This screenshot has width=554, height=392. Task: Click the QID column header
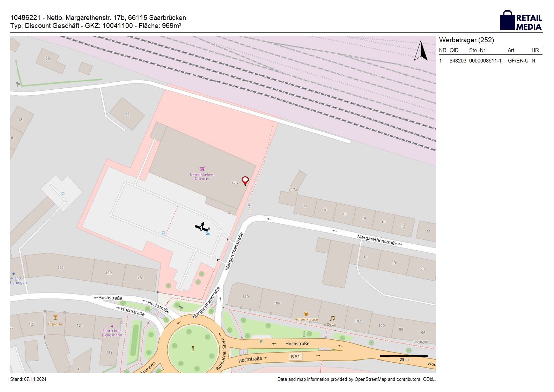(x=454, y=50)
